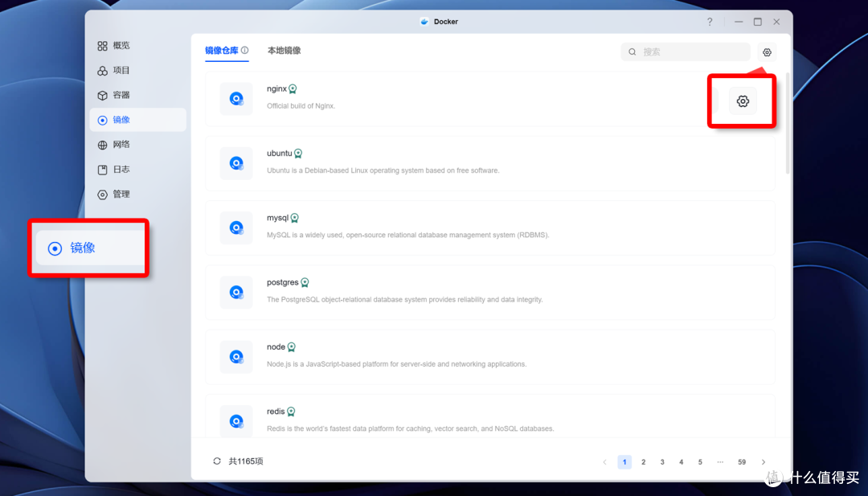Viewport: 868px width, 496px height.
Task: Select the "MySQL is a widely used" description
Action: point(408,235)
